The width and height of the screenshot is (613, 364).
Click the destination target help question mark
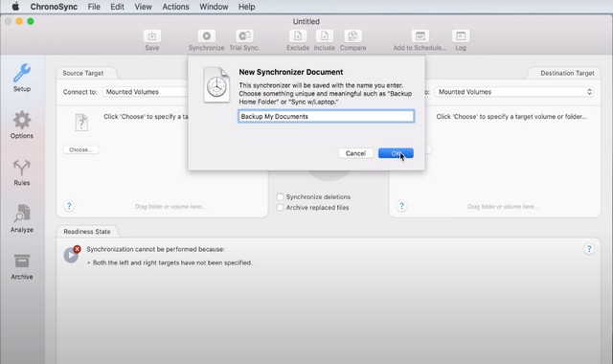(401, 206)
